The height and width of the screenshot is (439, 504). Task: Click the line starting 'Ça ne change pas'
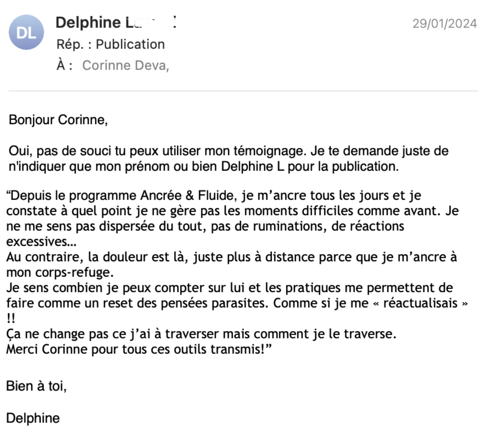[x=201, y=334]
